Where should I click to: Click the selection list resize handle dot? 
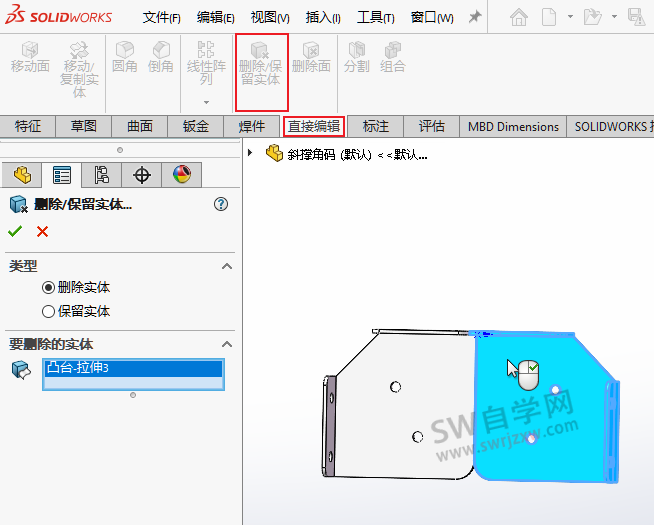click(133, 395)
